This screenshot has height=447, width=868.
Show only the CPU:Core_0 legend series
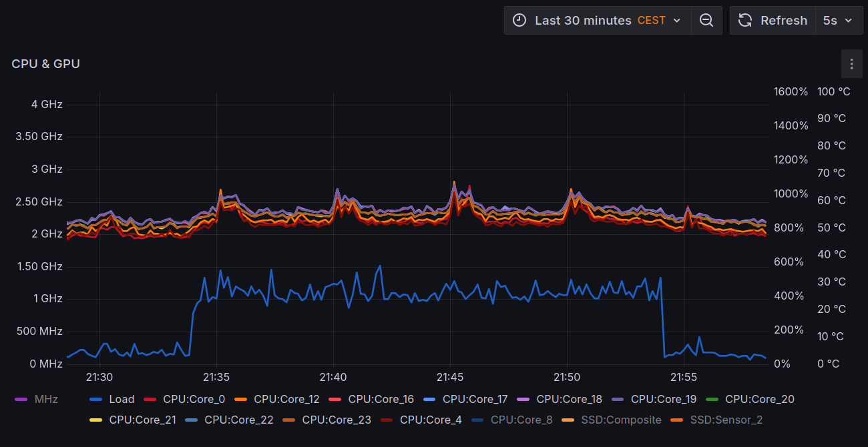tap(194, 400)
